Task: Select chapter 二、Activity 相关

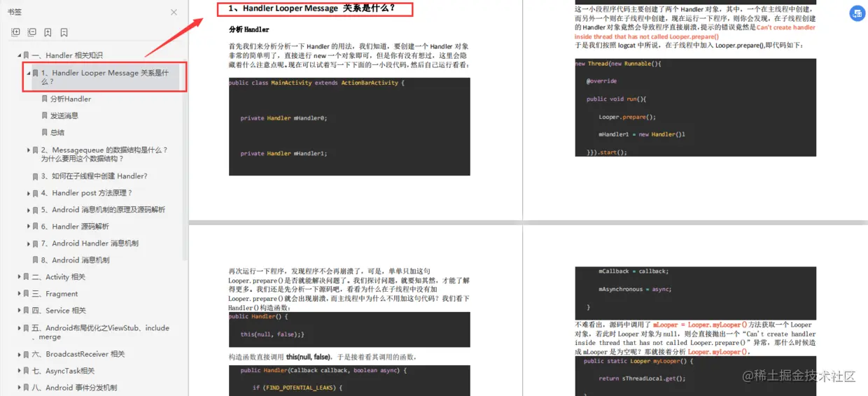Action: click(x=59, y=277)
